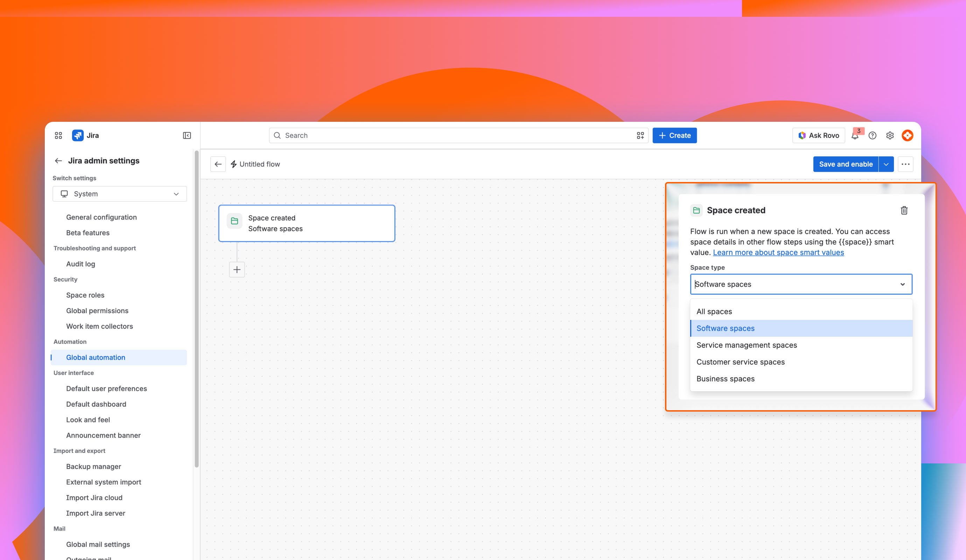Screen dimensions: 966x560
Task: Select the Space created trigger node
Action: pos(307,223)
